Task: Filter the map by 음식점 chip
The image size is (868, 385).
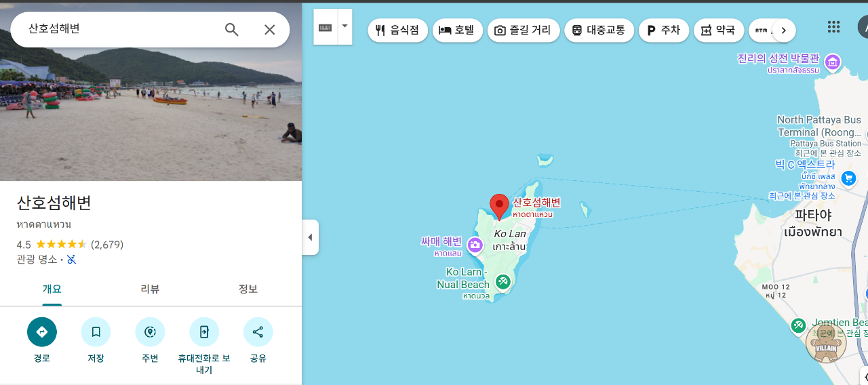Action: click(398, 31)
